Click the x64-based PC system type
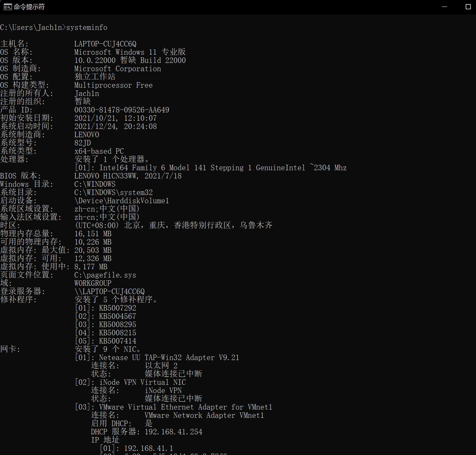Viewport: 476px width, 455px height. (x=99, y=151)
